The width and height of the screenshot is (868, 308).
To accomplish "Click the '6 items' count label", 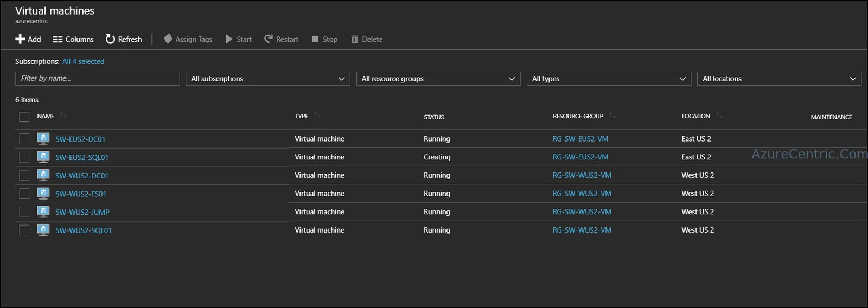I will tap(27, 100).
